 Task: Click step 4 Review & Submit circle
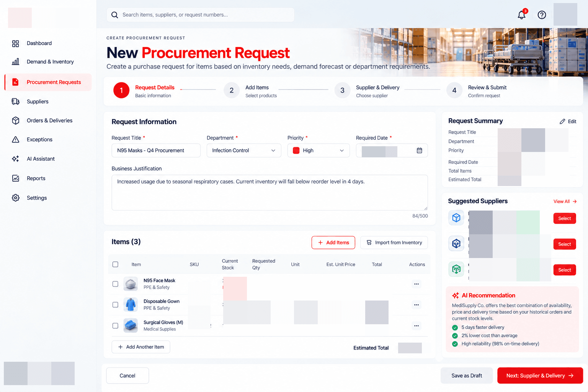[454, 90]
